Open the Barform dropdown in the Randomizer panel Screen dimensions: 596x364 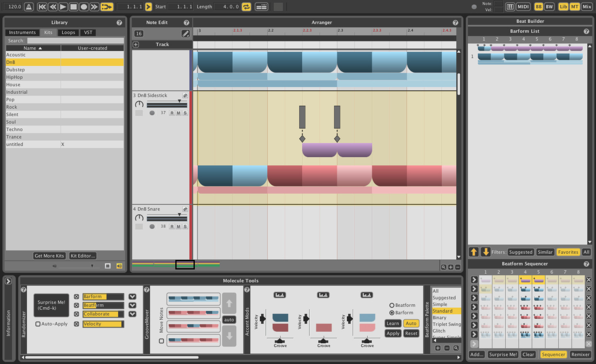pyautogui.click(x=132, y=296)
